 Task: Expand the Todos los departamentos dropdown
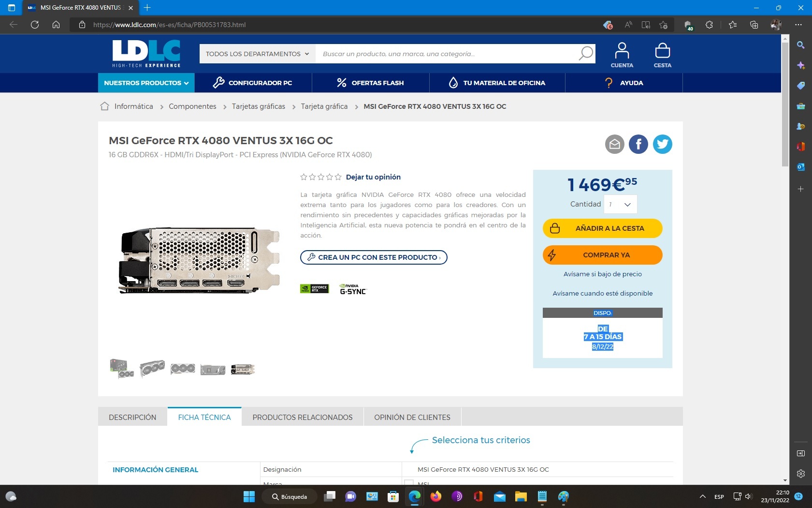[257, 54]
